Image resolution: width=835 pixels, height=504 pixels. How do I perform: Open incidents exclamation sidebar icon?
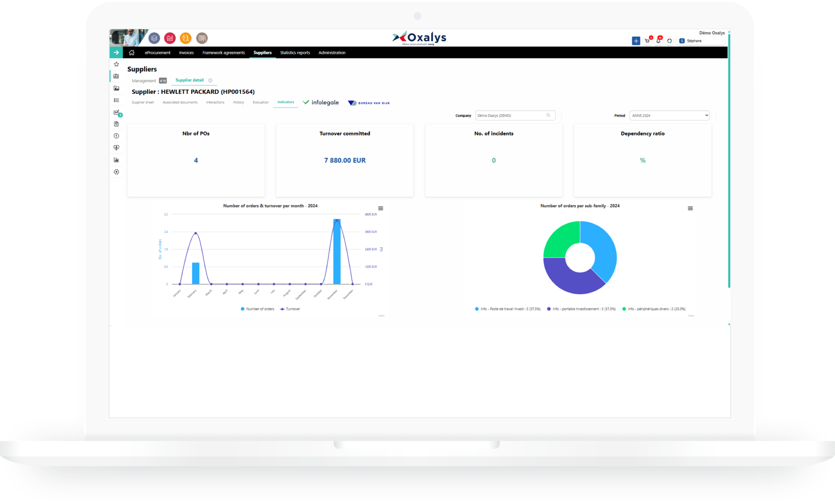(x=116, y=136)
